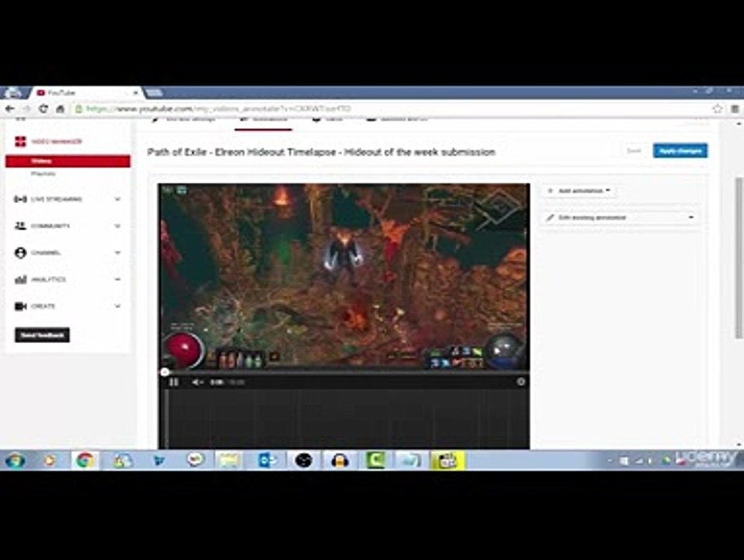Screen dimensions: 744x560
Task: Open the browser home page
Action: point(61,109)
